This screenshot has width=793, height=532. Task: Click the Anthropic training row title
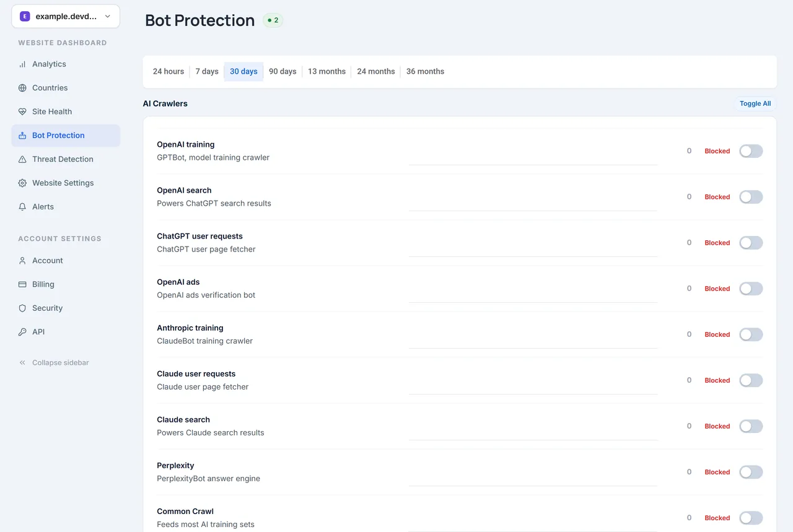[190, 328]
